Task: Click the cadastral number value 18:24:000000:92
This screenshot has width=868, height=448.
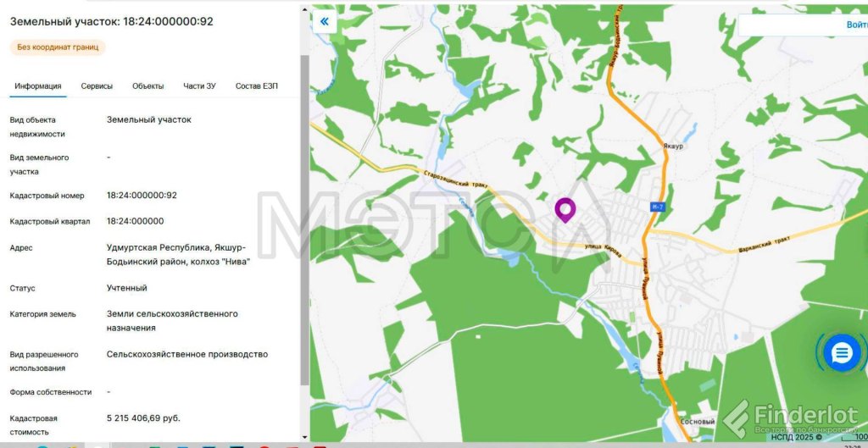Action: pyautogui.click(x=142, y=196)
